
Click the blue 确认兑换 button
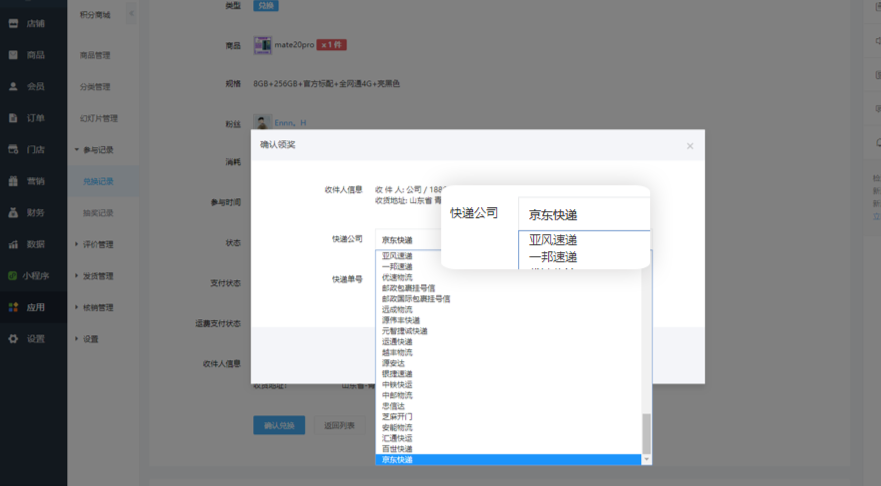pos(279,425)
